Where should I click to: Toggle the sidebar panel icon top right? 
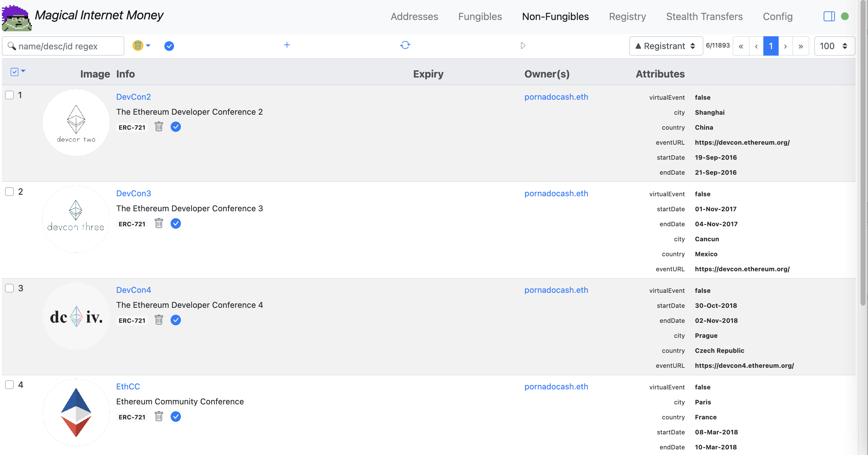pos(829,16)
